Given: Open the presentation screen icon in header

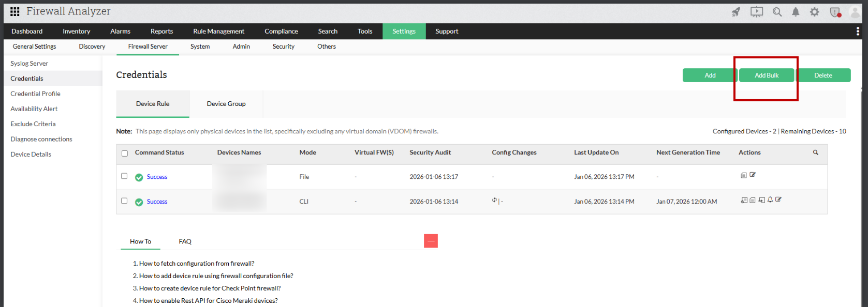Looking at the screenshot, I should pyautogui.click(x=757, y=12).
